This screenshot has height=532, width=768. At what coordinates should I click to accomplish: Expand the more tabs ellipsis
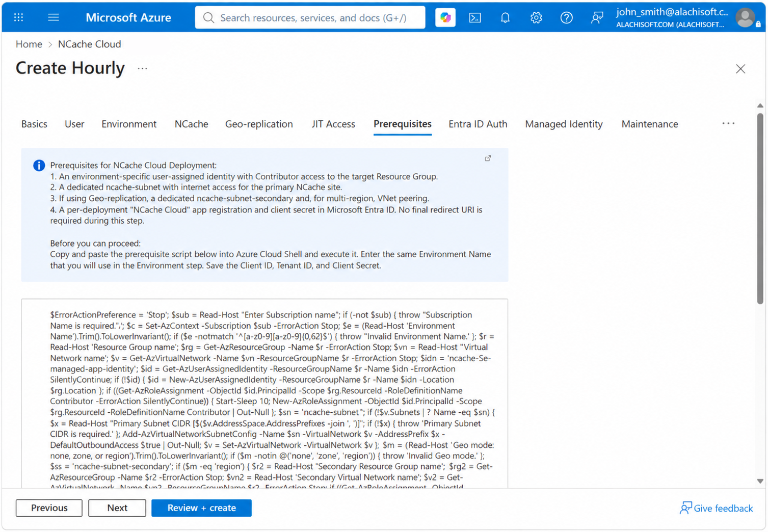(728, 123)
